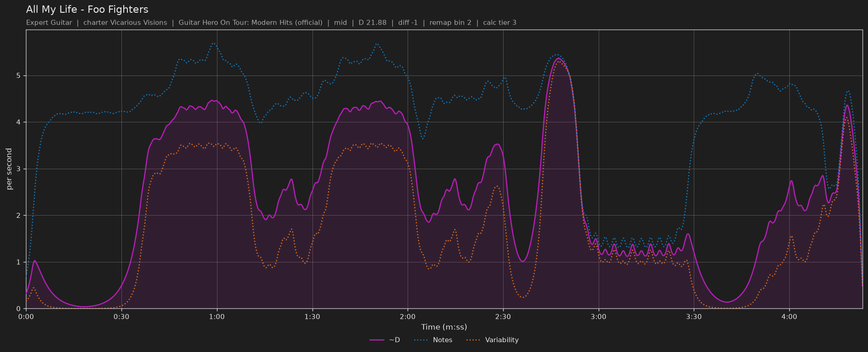This screenshot has width=868, height=352.
Task: Click the "4:00" time tick label
Action: tap(789, 317)
